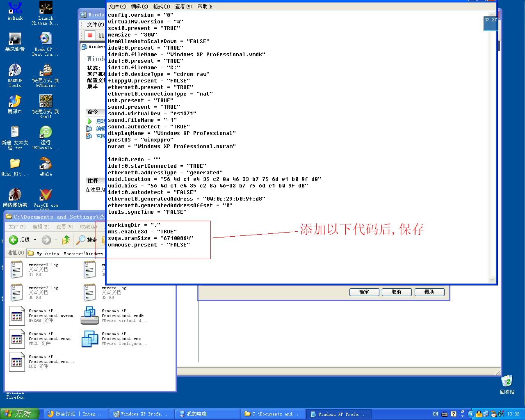Open Notepad's 编辑 menu
This screenshot has width=525, height=420.
(x=139, y=7)
